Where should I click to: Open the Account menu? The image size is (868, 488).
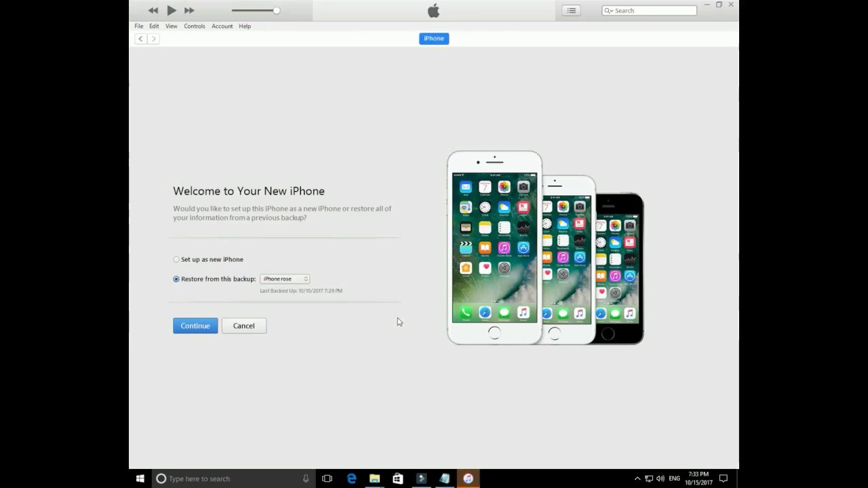pos(222,26)
